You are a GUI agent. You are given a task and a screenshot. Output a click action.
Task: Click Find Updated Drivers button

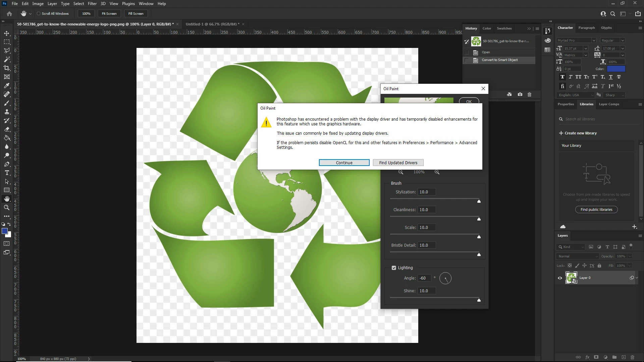coord(398,163)
